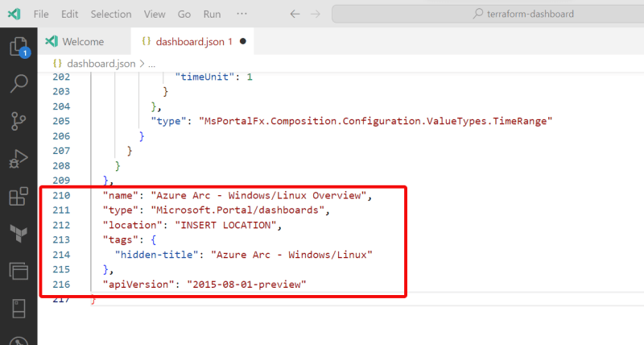
Task: Click the "tags" key on line 213
Action: [x=120, y=239]
